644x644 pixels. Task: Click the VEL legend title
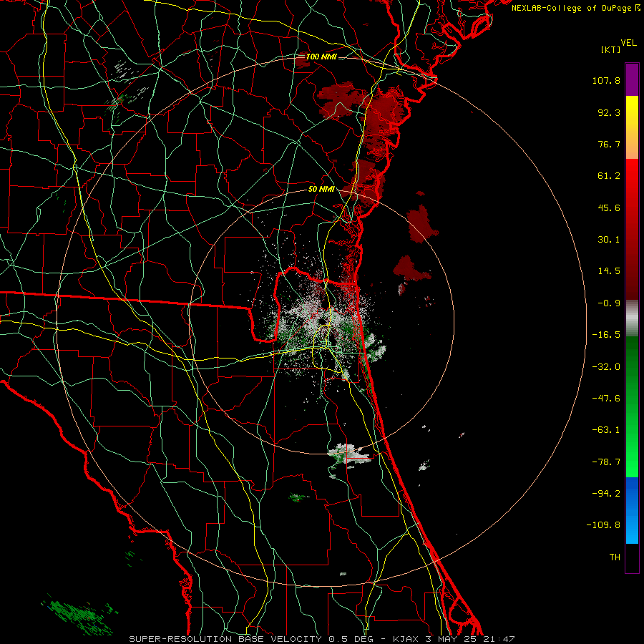tap(629, 43)
